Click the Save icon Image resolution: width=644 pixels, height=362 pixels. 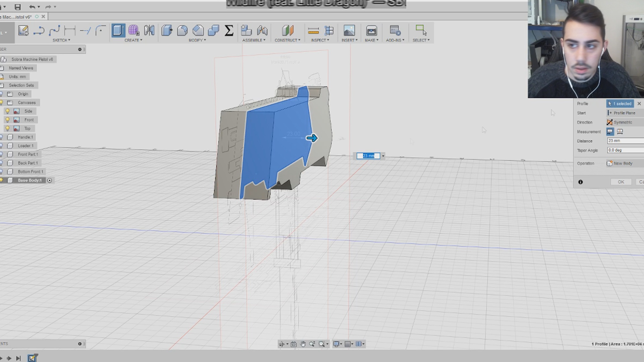pyautogui.click(x=18, y=7)
